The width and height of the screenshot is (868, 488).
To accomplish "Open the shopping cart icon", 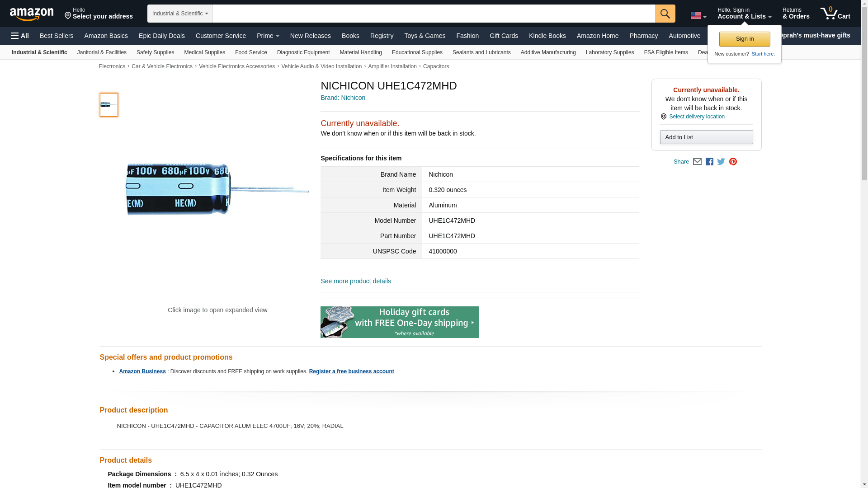I will point(835,14).
